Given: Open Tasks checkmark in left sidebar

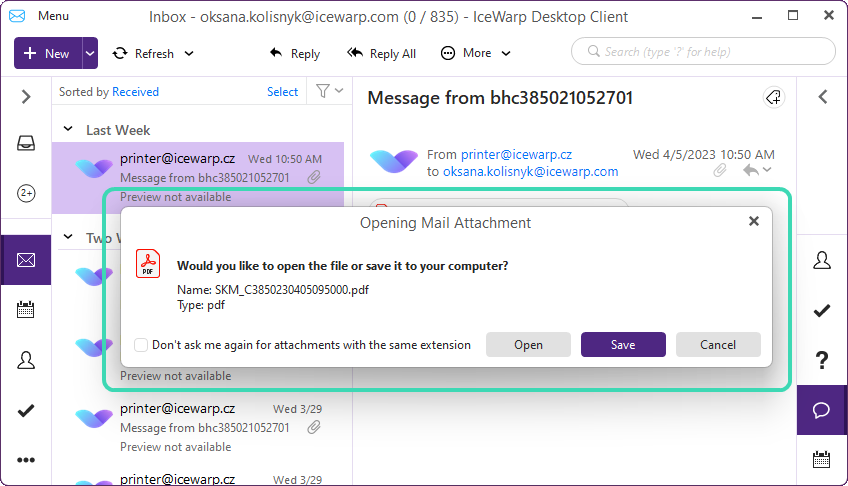Looking at the screenshot, I should click(26, 411).
